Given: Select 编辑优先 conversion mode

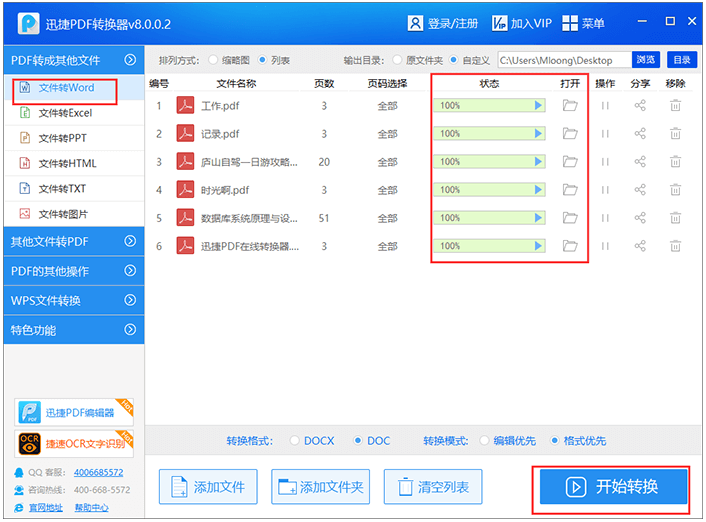Looking at the screenshot, I should point(484,440).
